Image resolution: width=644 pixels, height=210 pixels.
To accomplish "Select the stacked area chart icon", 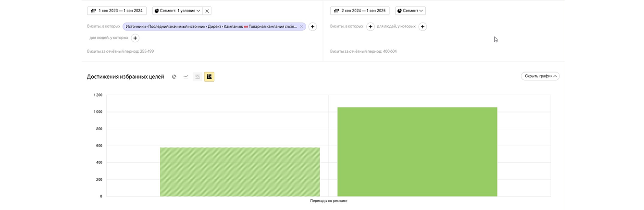I will pos(197,77).
